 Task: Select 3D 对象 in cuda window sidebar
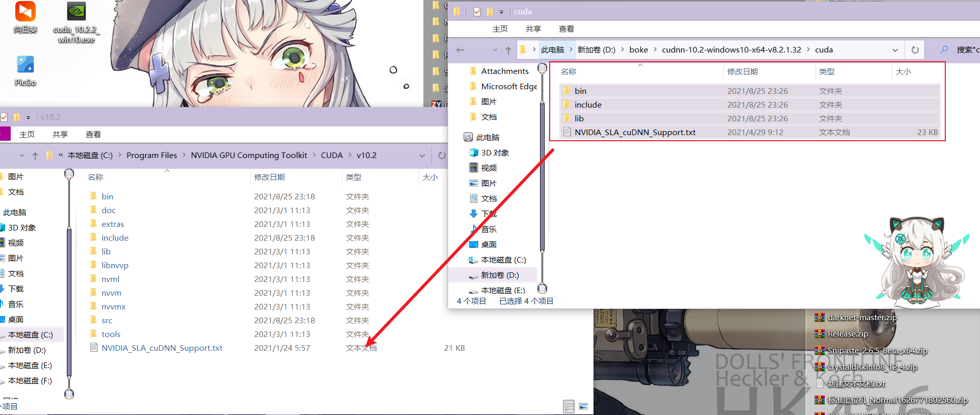click(489, 153)
